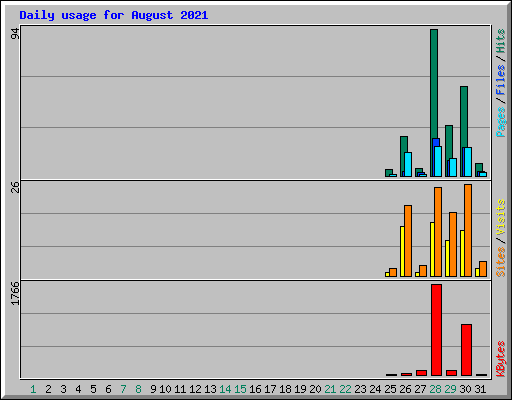Click the 'Sites' legend label

click(500, 262)
